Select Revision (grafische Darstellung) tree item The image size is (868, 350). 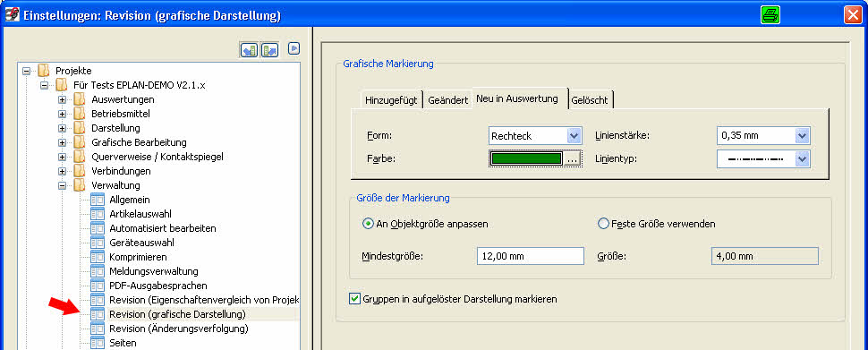pyautogui.click(x=177, y=314)
